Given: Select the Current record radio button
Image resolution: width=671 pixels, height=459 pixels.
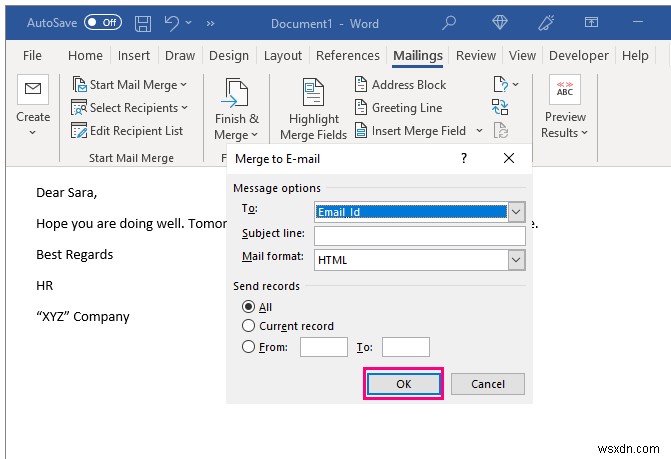Looking at the screenshot, I should 248,326.
